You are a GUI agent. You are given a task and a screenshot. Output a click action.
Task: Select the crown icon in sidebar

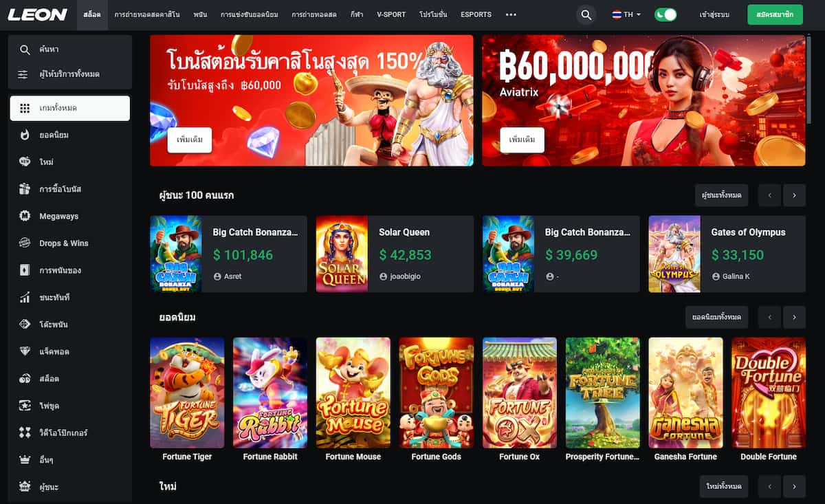pos(25,459)
